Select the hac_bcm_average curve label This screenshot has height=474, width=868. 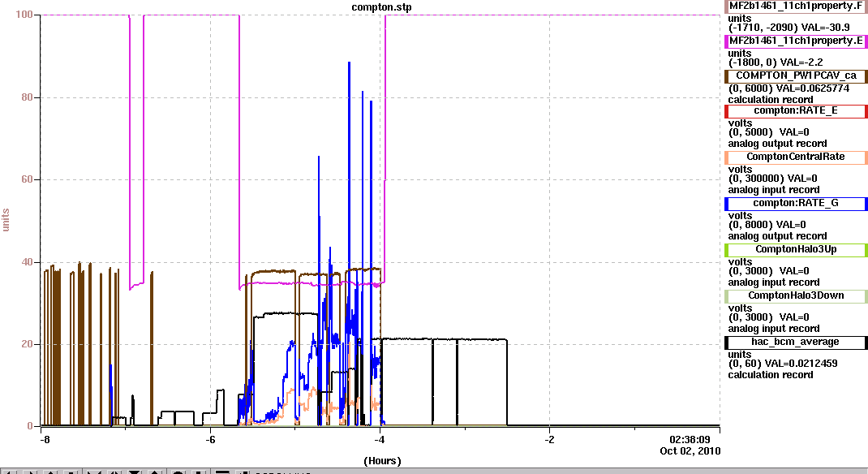coord(796,343)
